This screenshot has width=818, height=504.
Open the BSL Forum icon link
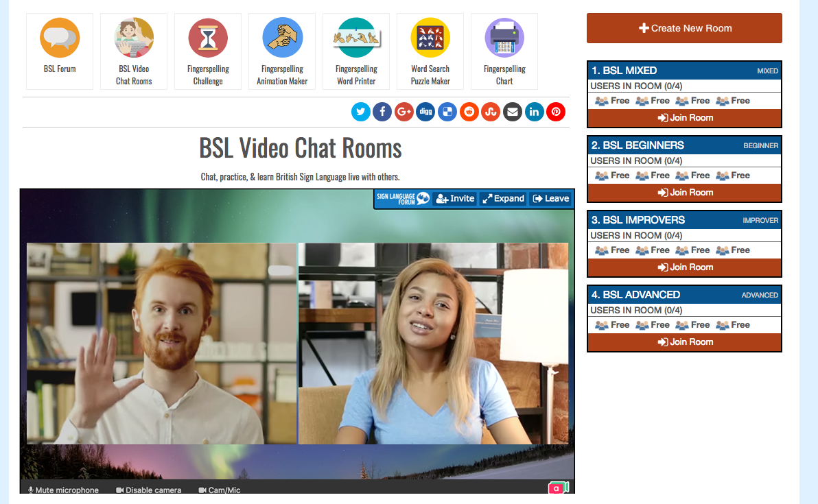coord(60,38)
